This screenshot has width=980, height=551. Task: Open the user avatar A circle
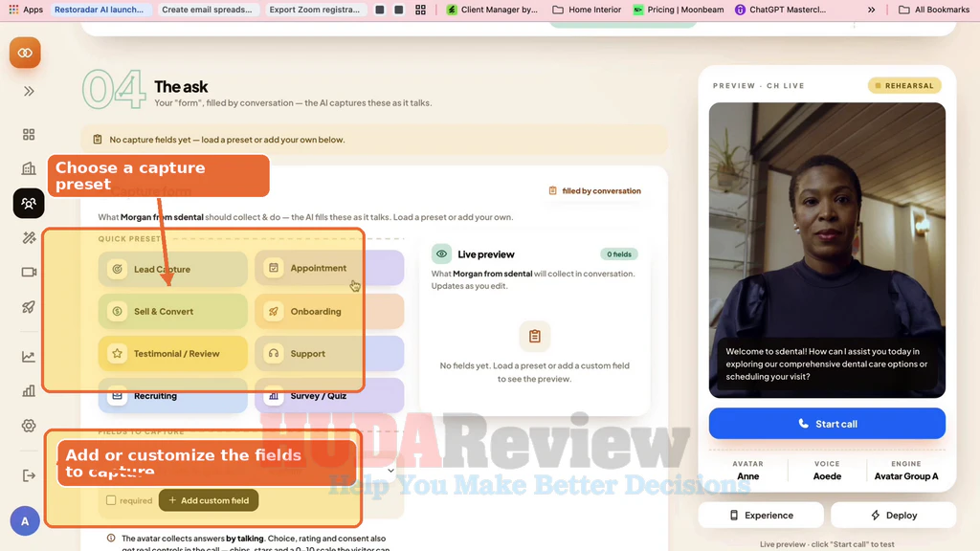(x=25, y=521)
